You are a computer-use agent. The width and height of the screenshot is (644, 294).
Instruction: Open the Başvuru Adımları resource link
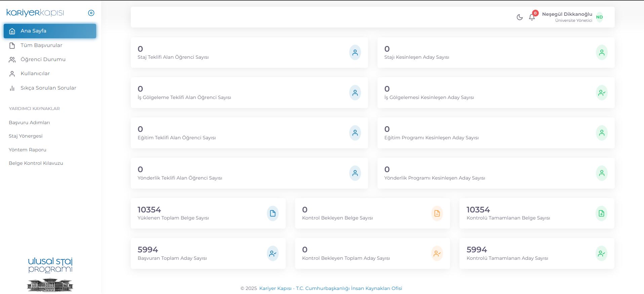coord(29,122)
